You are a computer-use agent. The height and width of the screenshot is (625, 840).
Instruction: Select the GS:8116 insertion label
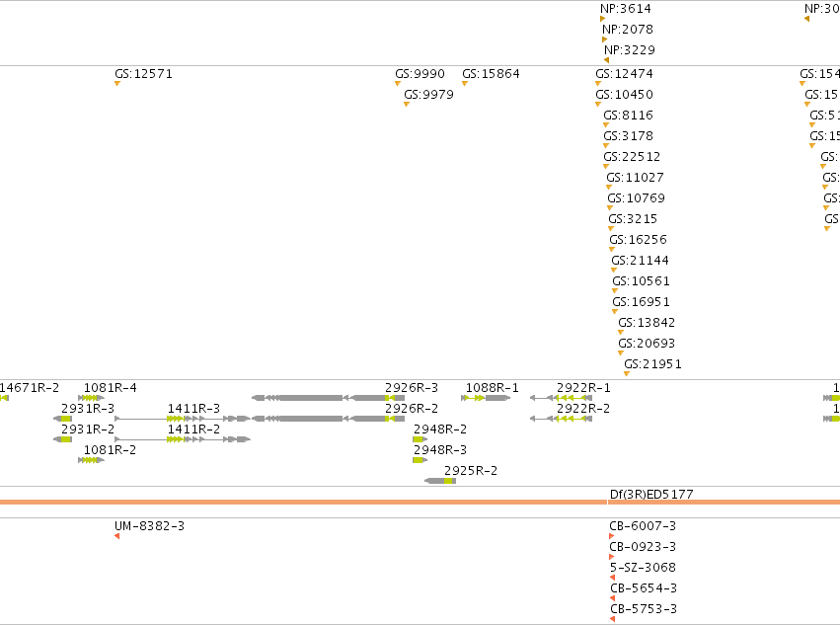[x=629, y=116]
